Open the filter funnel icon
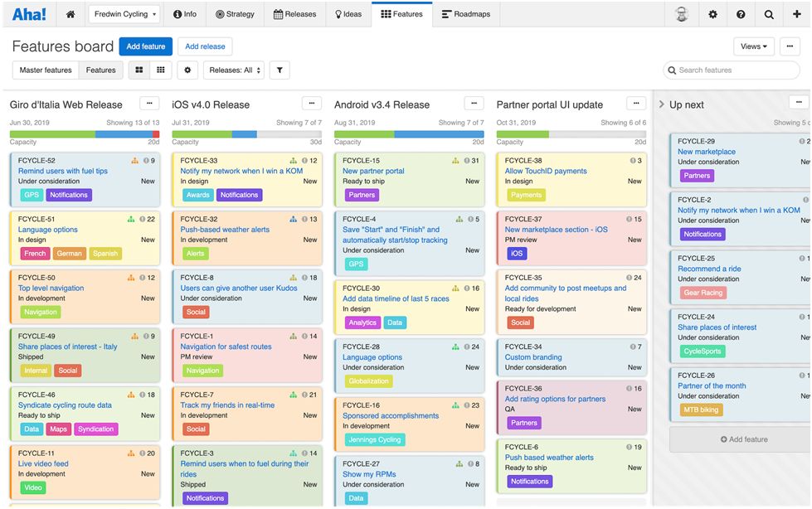The height and width of the screenshot is (509, 812). (280, 70)
